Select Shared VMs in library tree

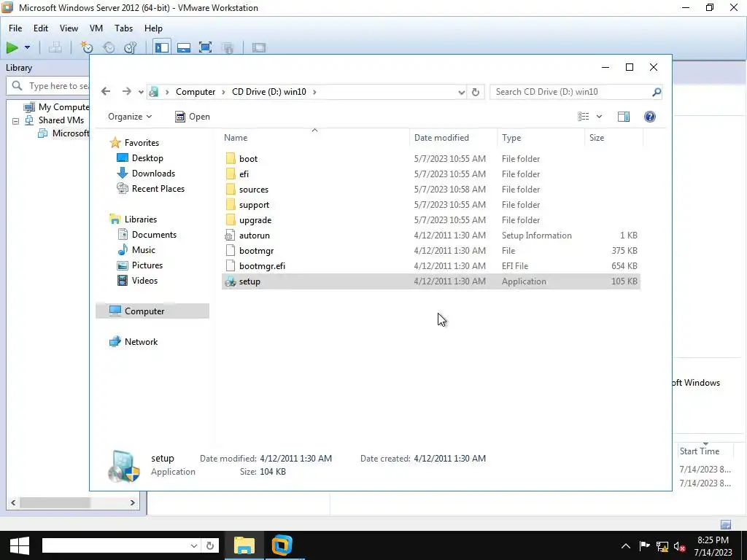point(54,120)
